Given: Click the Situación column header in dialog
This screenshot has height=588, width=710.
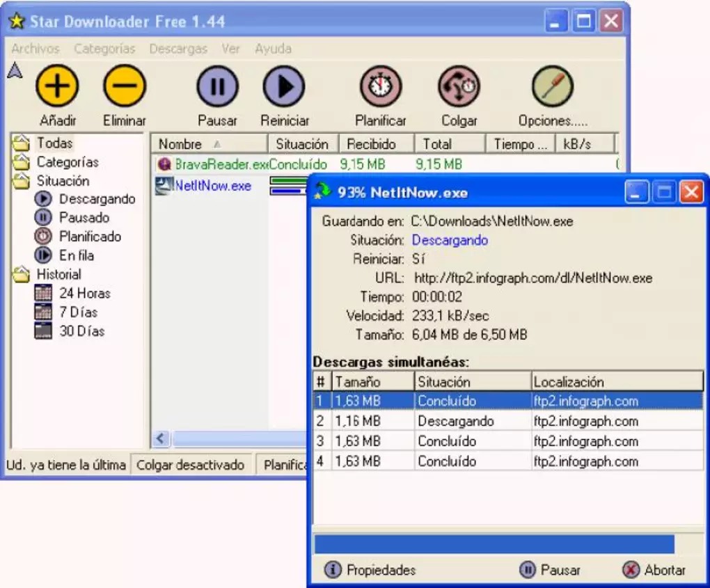Looking at the screenshot, I should (x=473, y=381).
